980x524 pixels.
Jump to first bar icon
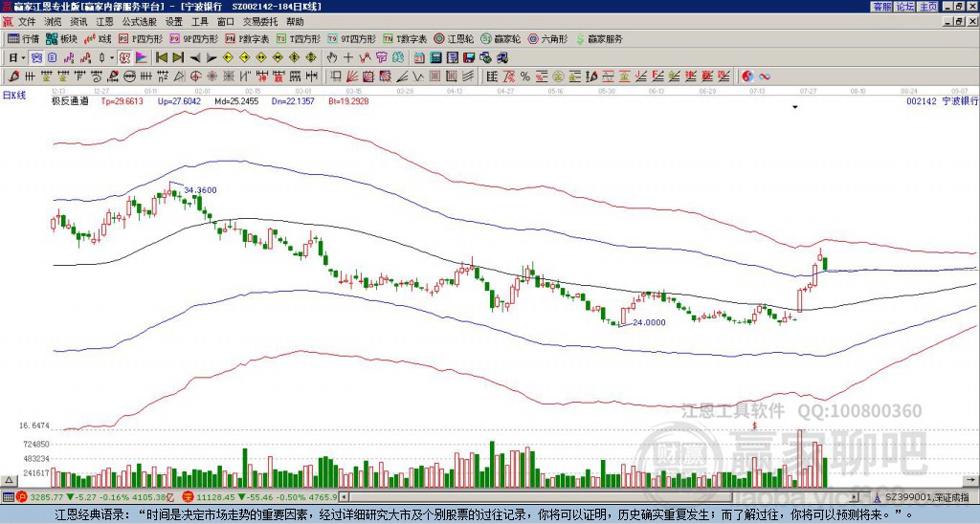tap(161, 57)
